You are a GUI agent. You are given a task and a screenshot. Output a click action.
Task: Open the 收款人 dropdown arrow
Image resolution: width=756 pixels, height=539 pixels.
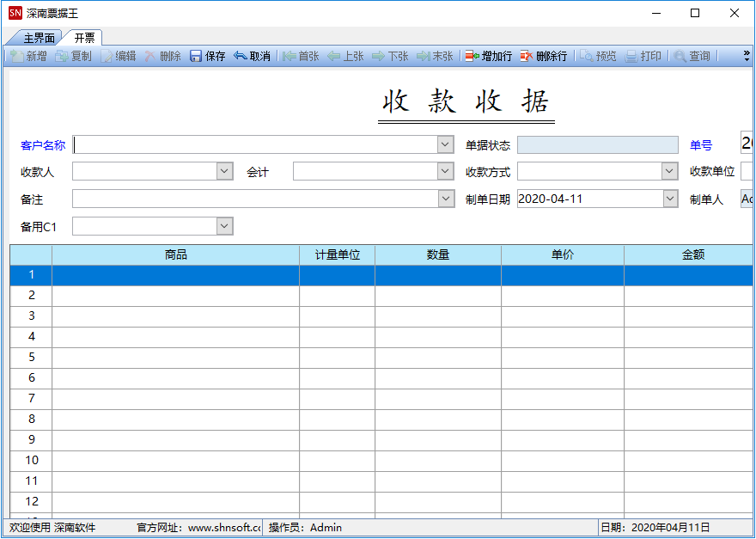coord(225,171)
